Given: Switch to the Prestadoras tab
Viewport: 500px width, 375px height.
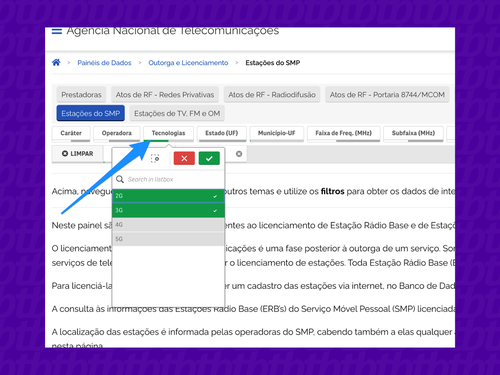Looking at the screenshot, I should (81, 95).
